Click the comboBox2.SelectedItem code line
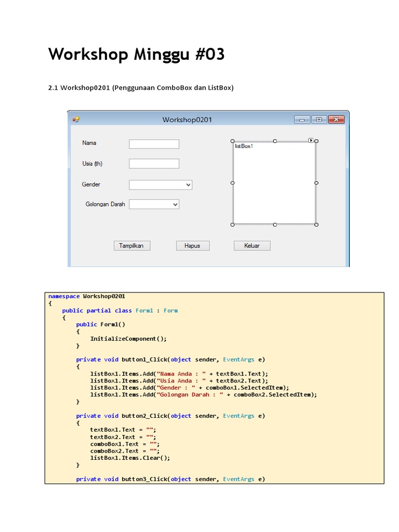The width and height of the screenshot is (399, 532). click(204, 395)
